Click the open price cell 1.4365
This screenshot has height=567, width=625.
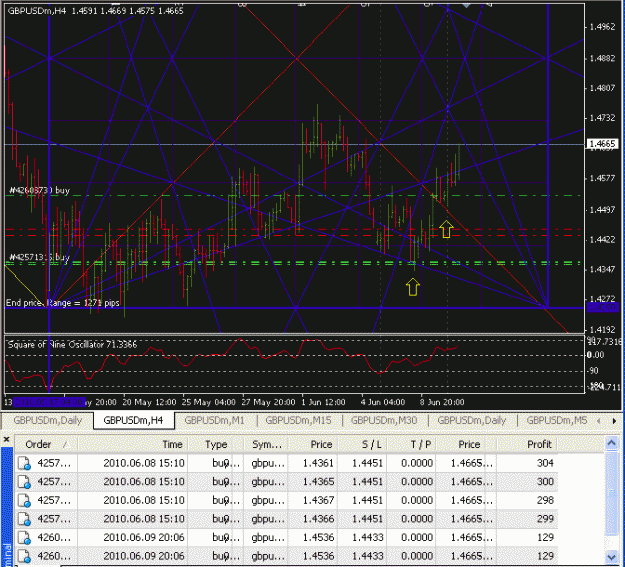(x=318, y=482)
